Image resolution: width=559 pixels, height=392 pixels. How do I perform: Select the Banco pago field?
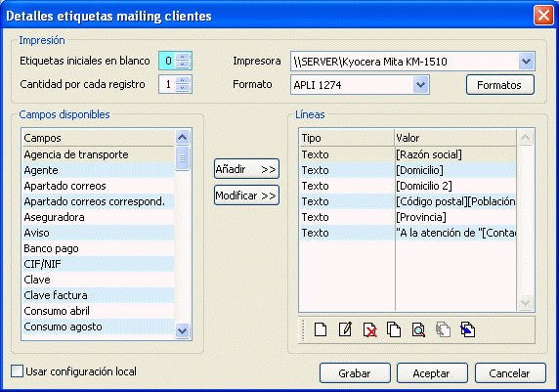coord(99,248)
